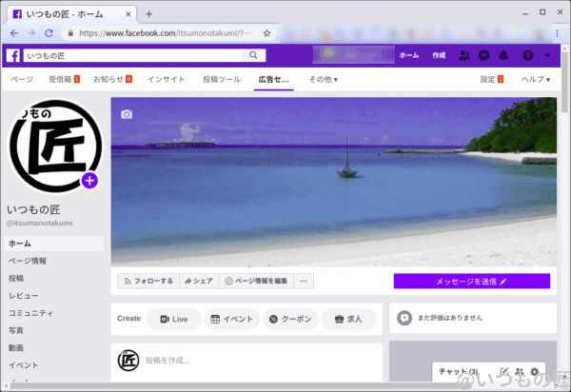Click the Facebook search field
This screenshot has width=571, height=392.
(132, 55)
